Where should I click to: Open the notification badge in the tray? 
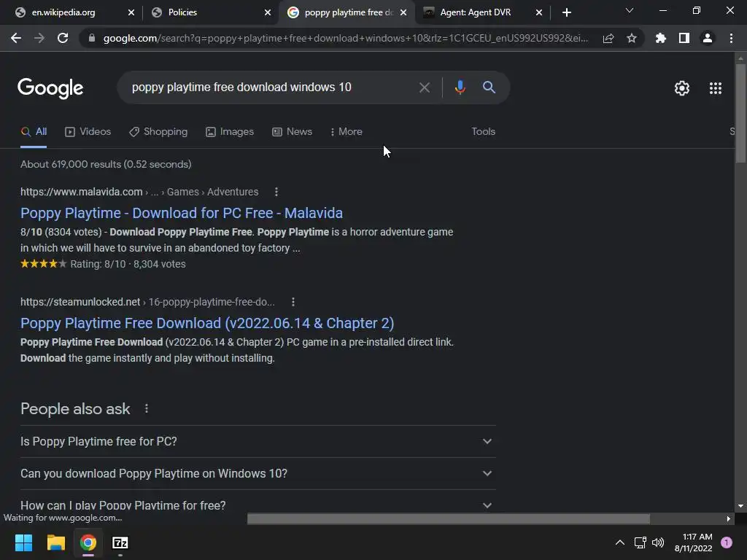(727, 542)
